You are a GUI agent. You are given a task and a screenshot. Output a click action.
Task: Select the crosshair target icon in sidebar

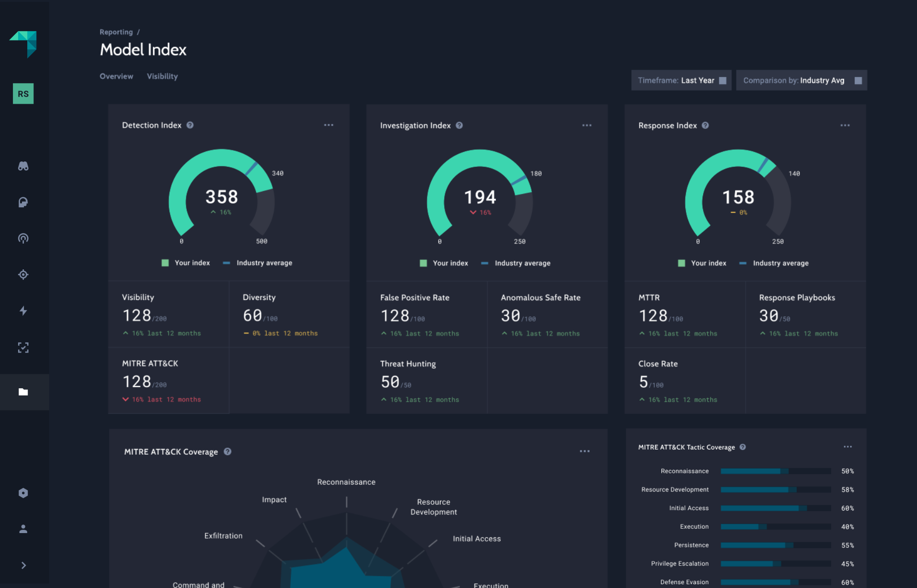[x=23, y=275]
